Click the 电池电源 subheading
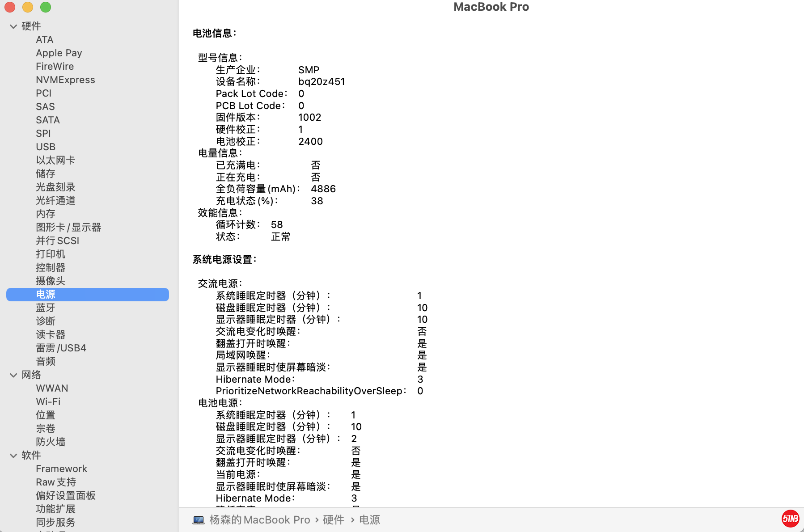 [x=220, y=403]
